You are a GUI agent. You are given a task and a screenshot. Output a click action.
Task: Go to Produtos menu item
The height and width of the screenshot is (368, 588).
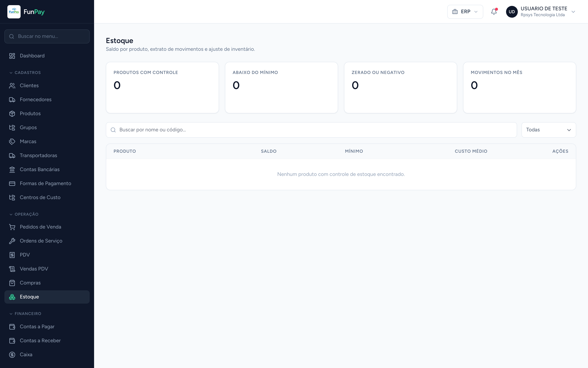tap(47, 114)
